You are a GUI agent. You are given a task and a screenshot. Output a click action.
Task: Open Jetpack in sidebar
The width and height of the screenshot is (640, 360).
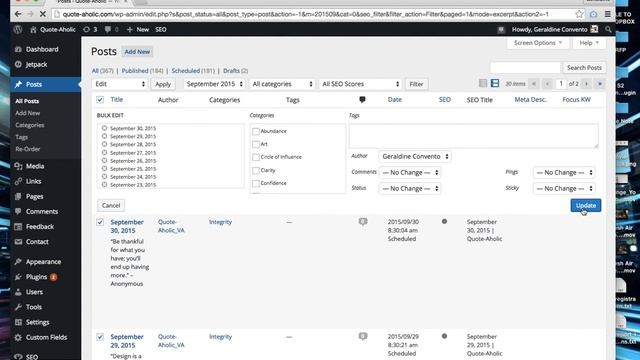pyautogui.click(x=36, y=64)
